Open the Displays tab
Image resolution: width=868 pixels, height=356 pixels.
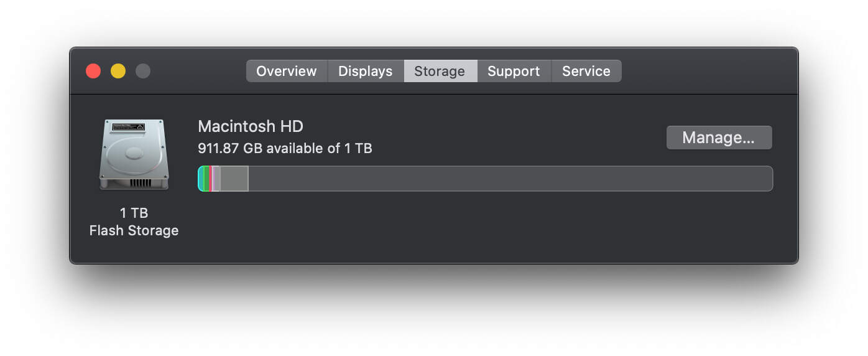coord(366,71)
